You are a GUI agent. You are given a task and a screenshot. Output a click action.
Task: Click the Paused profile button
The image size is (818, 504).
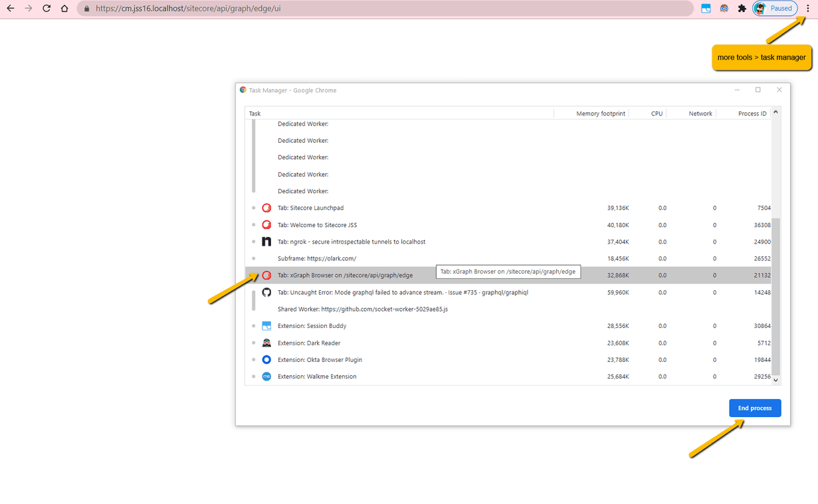775,9
